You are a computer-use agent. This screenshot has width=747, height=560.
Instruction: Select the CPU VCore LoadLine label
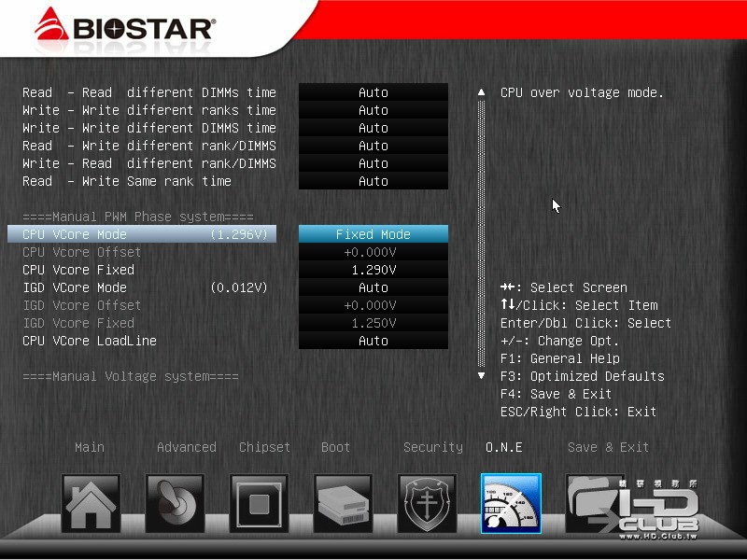point(90,341)
